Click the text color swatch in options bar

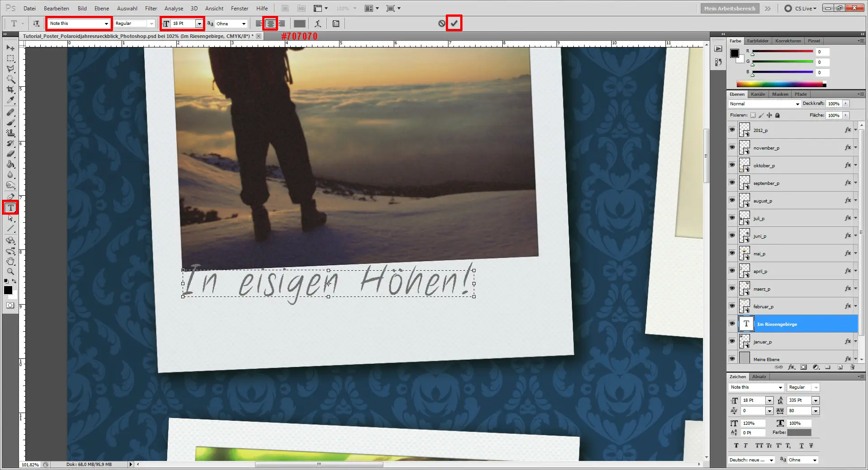pyautogui.click(x=300, y=23)
